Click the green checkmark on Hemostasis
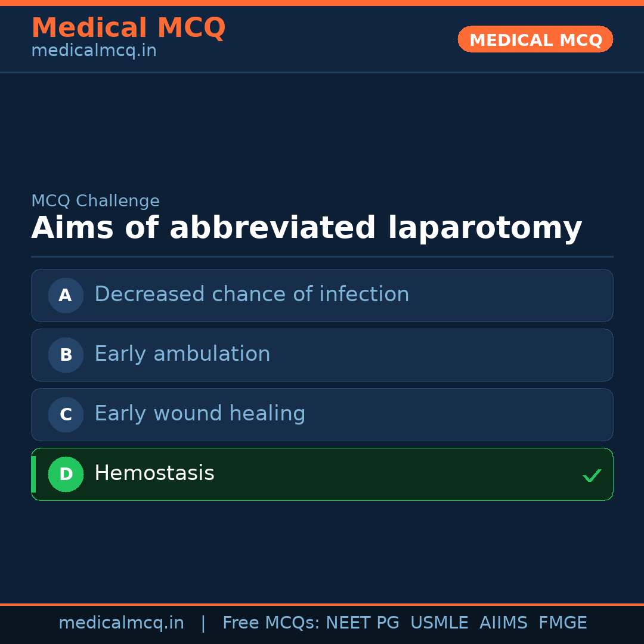Image resolution: width=644 pixels, height=644 pixels. 592,475
